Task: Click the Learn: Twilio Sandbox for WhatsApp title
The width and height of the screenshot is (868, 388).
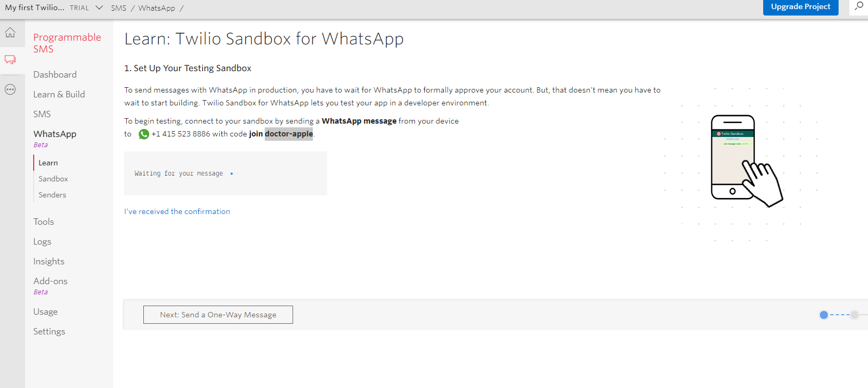Action: tap(264, 39)
